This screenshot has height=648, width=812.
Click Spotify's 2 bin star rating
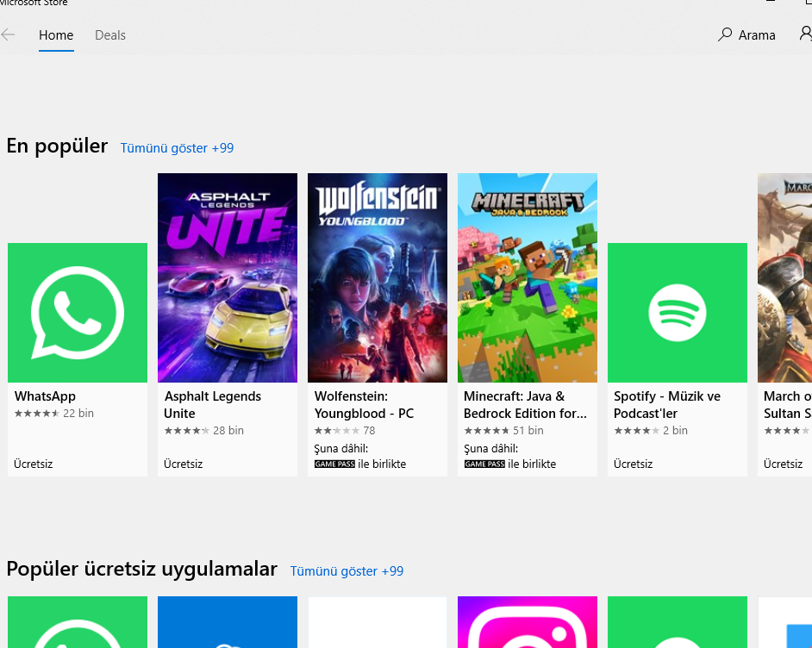click(x=651, y=430)
